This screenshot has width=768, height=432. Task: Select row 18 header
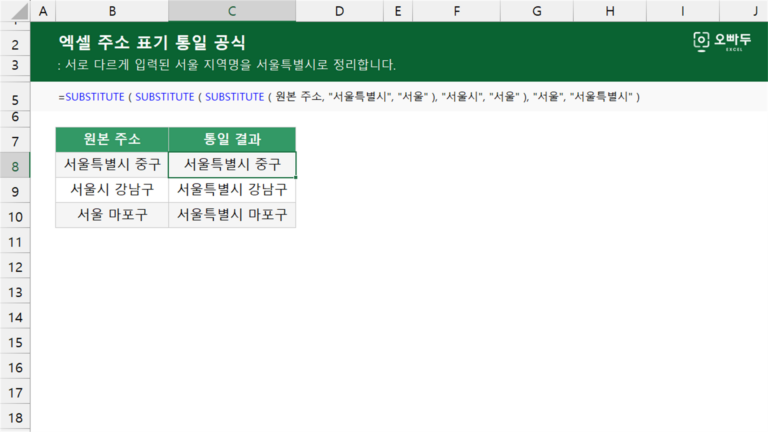click(x=15, y=418)
